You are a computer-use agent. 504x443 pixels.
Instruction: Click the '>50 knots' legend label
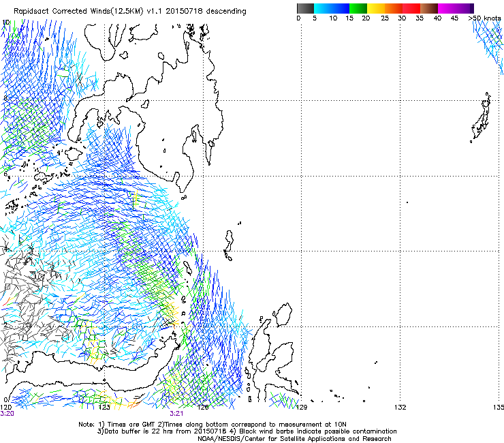485,18
